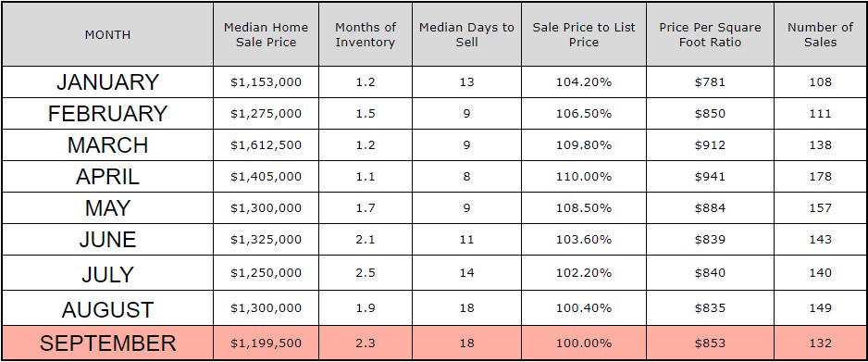Viewport: 868px width, 362px height.
Task: Click the Number of Sales header
Action: coord(820,34)
